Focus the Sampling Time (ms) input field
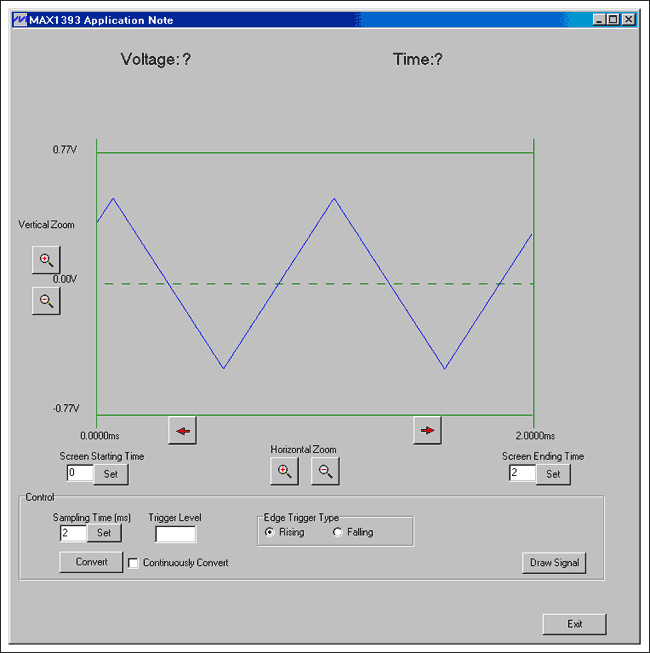The image size is (650, 653). (73, 533)
